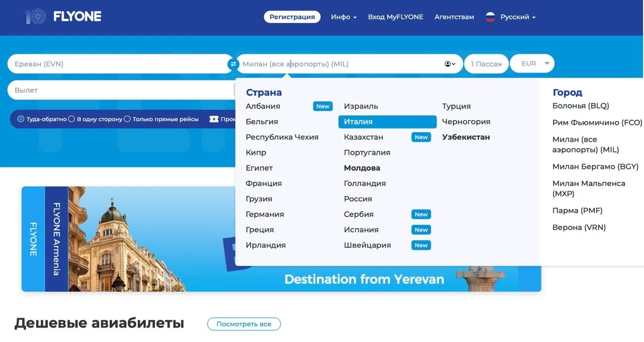Select Турция country
Viewport: 644px width, 342px height.
coord(456,106)
